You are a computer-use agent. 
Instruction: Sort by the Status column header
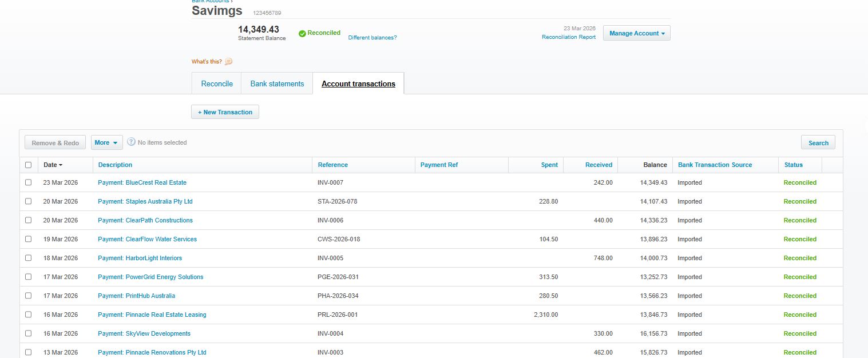794,165
